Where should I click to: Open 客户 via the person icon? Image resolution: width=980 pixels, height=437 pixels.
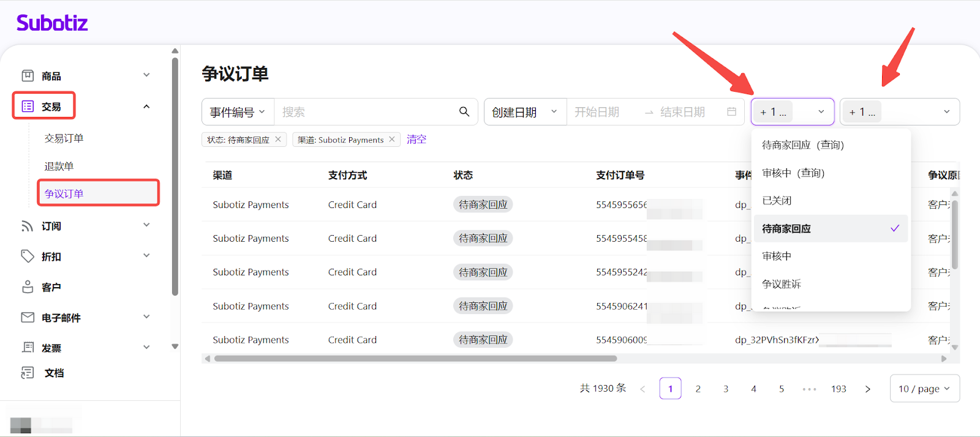(x=28, y=286)
